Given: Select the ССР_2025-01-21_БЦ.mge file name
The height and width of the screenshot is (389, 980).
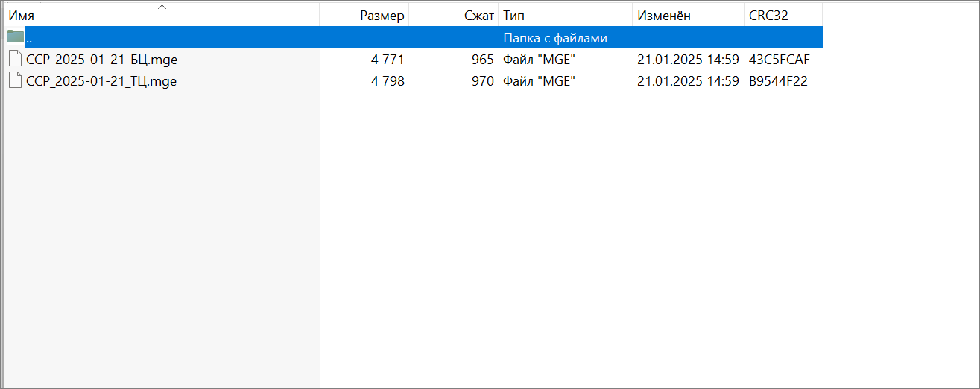Looking at the screenshot, I should 101,60.
